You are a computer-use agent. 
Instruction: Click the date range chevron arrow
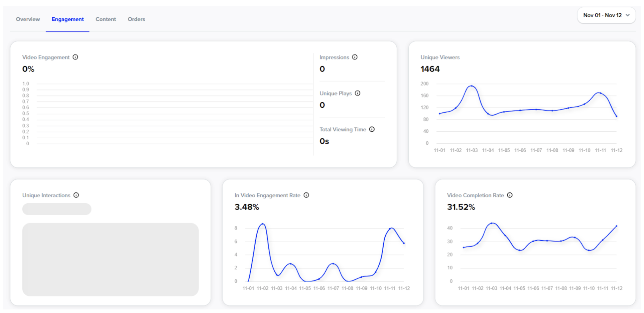[x=627, y=15]
